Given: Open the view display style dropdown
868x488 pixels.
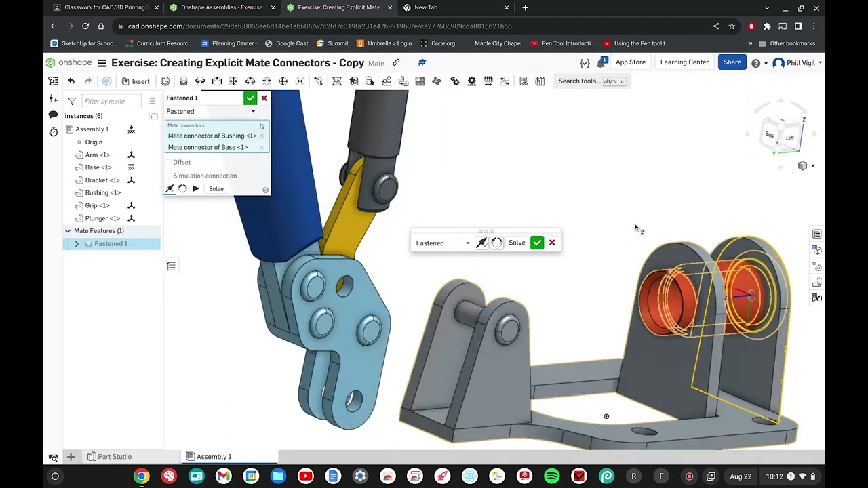Looking at the screenshot, I should (x=806, y=166).
